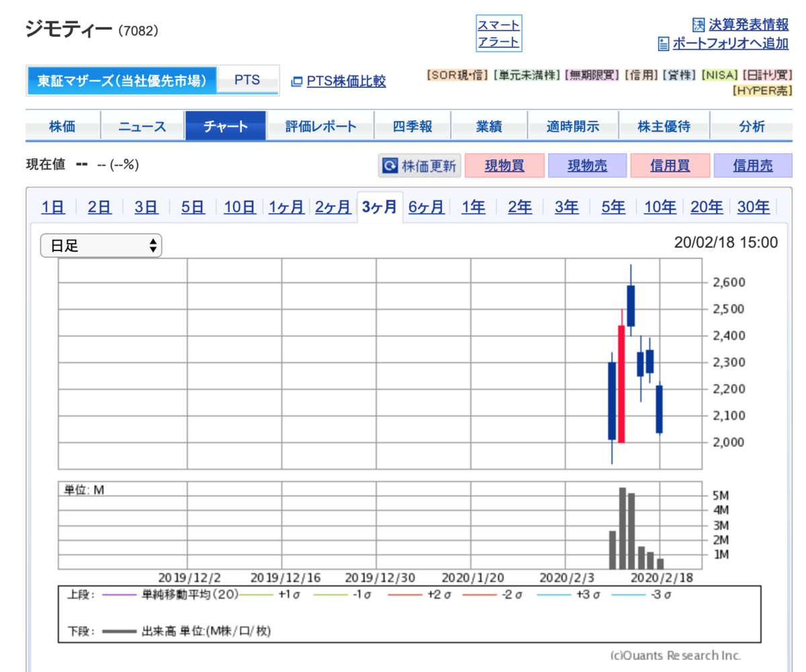Show the 1日 chart period

[53, 207]
